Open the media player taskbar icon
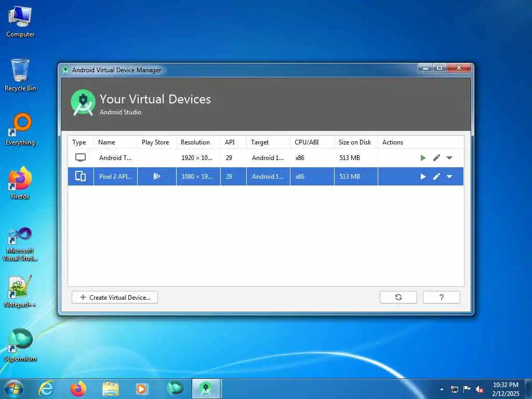The image size is (532, 399). point(141,389)
